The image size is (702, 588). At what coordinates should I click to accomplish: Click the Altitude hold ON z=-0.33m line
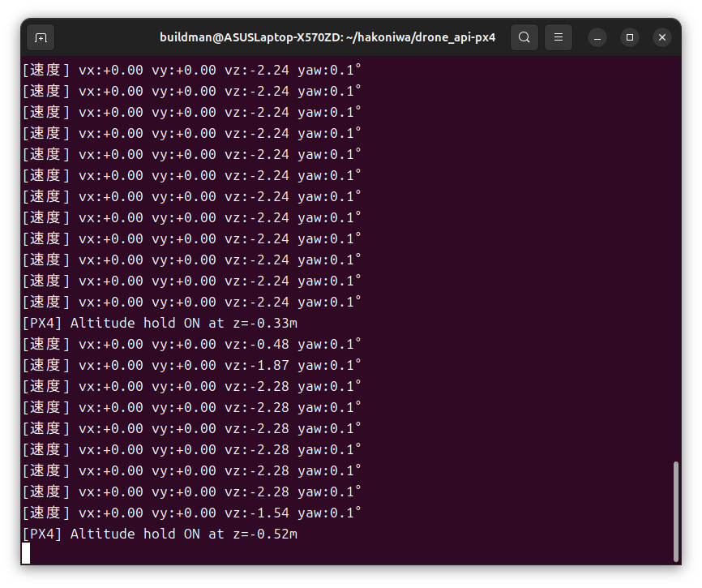(160, 323)
